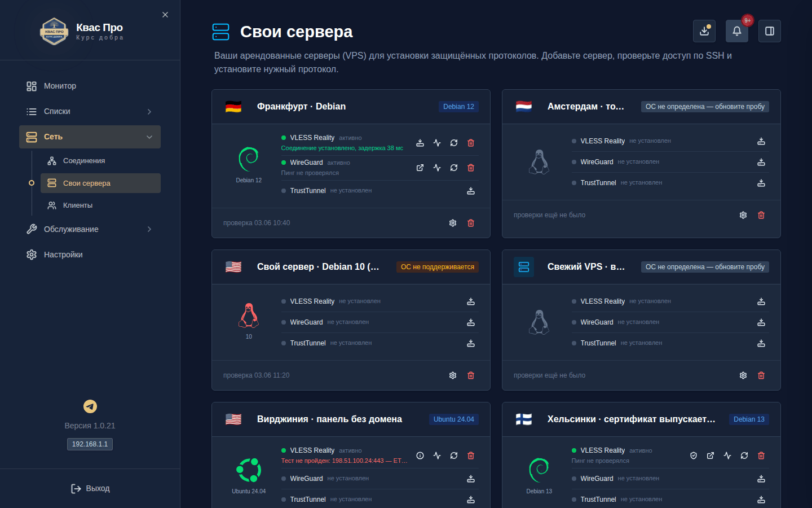Click Amsterdam 'ОС не определена' badge
Screen dimensions: 812x508
pyautogui.click(x=705, y=107)
